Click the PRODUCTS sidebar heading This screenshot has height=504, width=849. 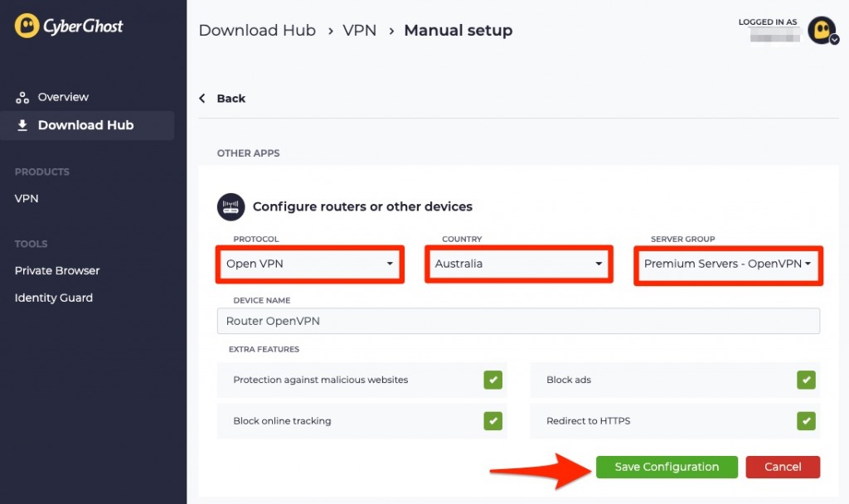(x=42, y=172)
